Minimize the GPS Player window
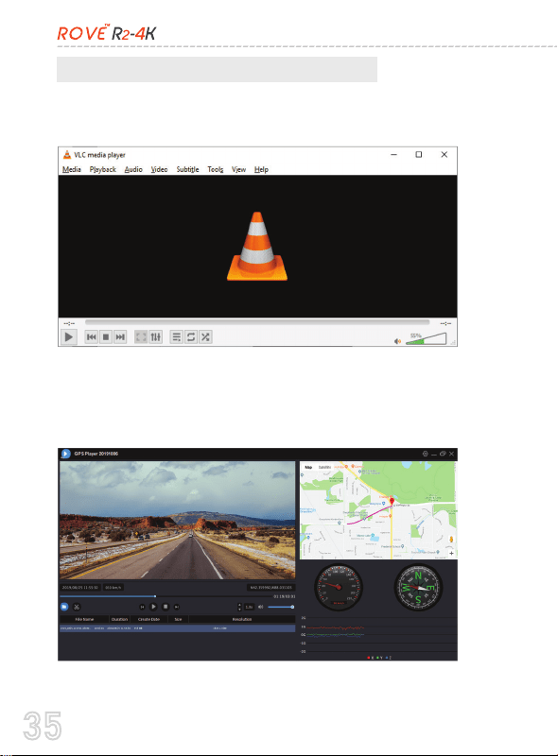558x756 pixels. pos(434,454)
